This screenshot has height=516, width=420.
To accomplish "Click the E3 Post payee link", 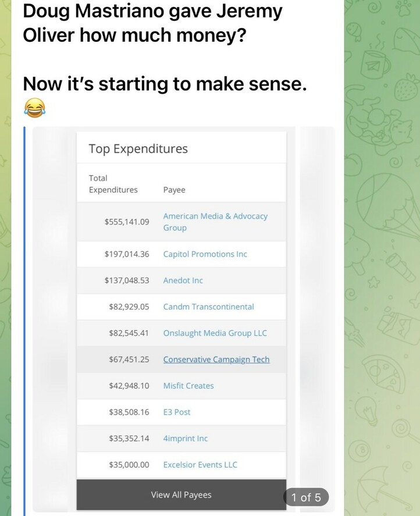I will pos(176,412).
